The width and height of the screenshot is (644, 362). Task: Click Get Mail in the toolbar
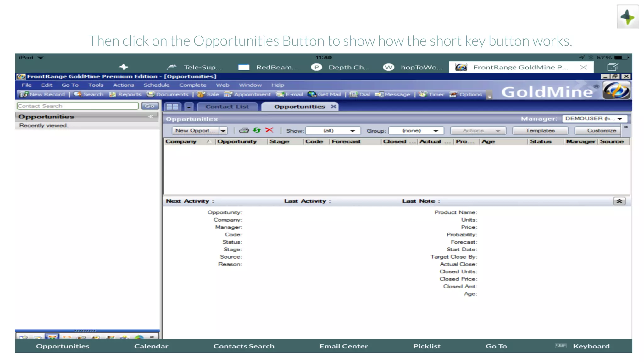[x=325, y=94]
